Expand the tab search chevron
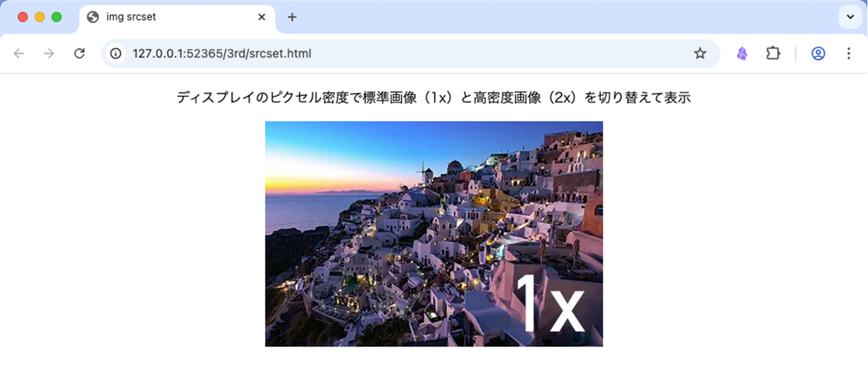This screenshot has height=373, width=868. [x=850, y=17]
